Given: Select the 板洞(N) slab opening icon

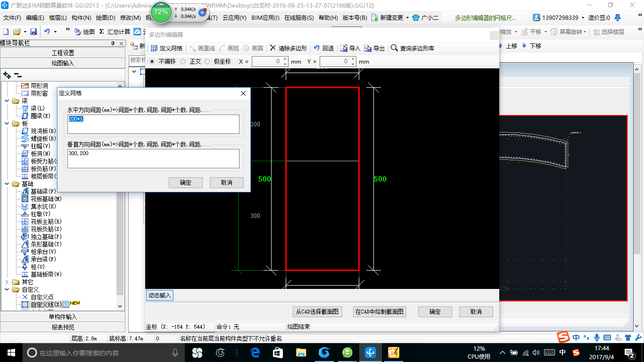Looking at the screenshot, I should coord(25,154).
